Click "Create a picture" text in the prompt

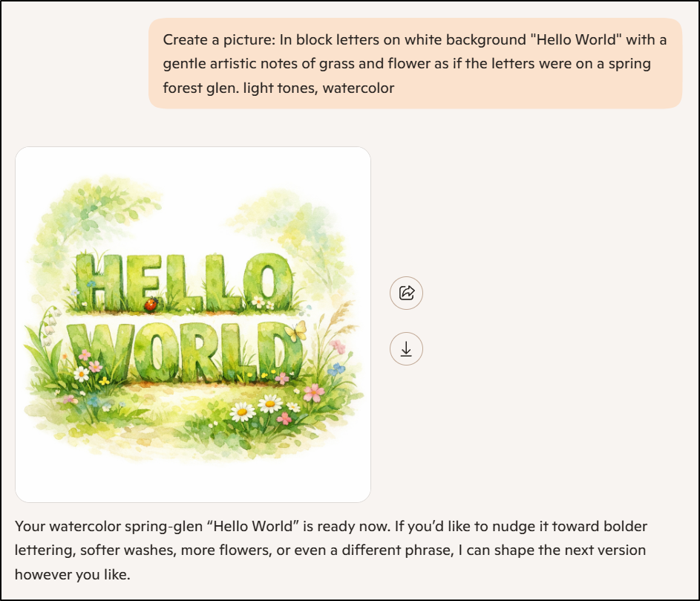pyautogui.click(x=212, y=39)
